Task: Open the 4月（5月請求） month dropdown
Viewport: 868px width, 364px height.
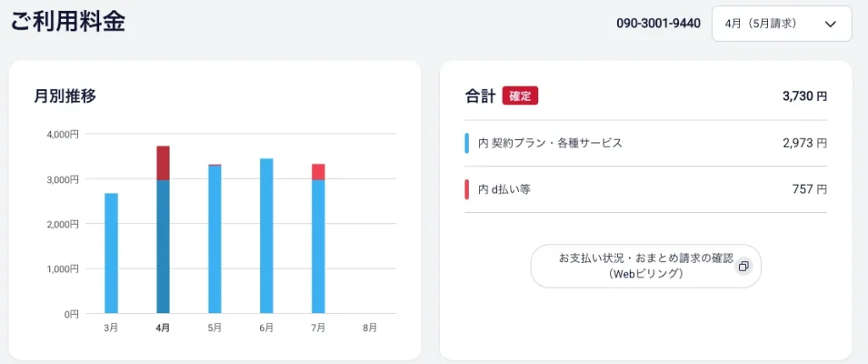Action: (x=781, y=23)
